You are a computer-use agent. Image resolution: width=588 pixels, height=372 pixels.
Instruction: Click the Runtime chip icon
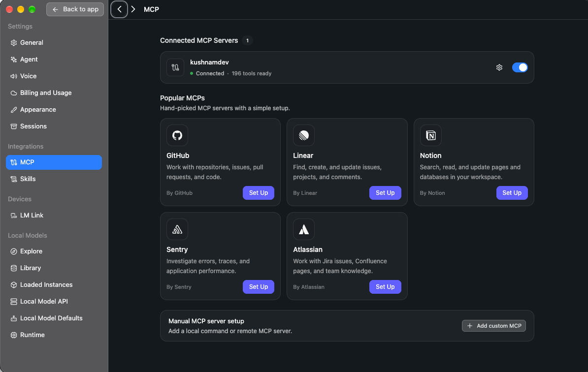[14, 335]
